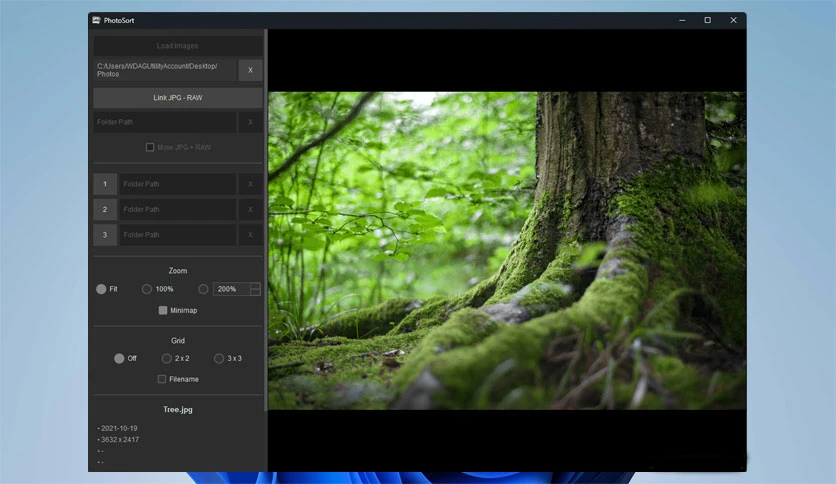
Task: Clear the slot 2 folder path with X
Action: (250, 209)
